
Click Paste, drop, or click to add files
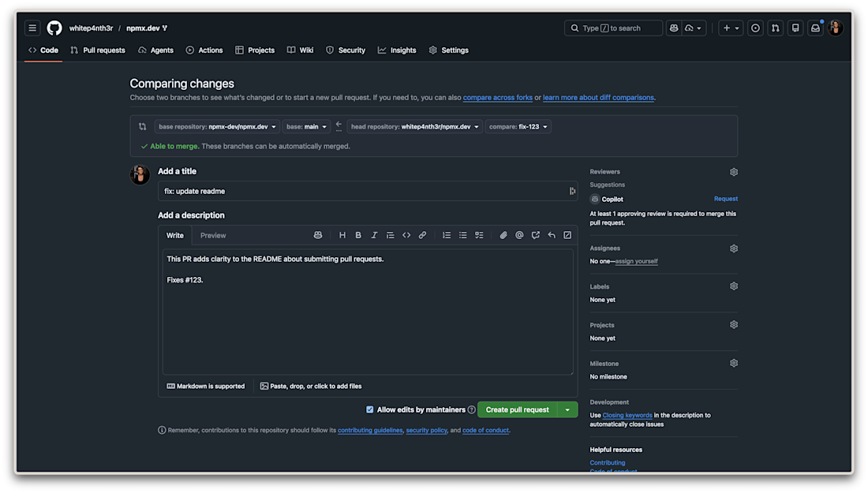(311, 387)
